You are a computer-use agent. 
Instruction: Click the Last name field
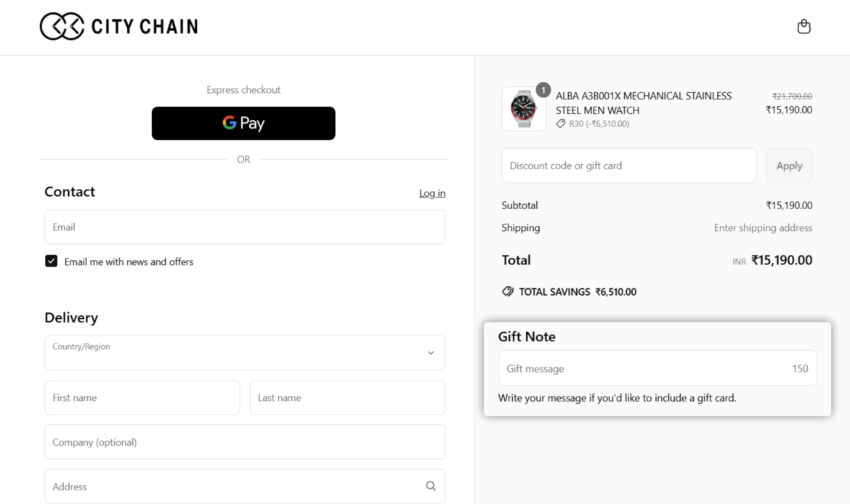tap(347, 397)
